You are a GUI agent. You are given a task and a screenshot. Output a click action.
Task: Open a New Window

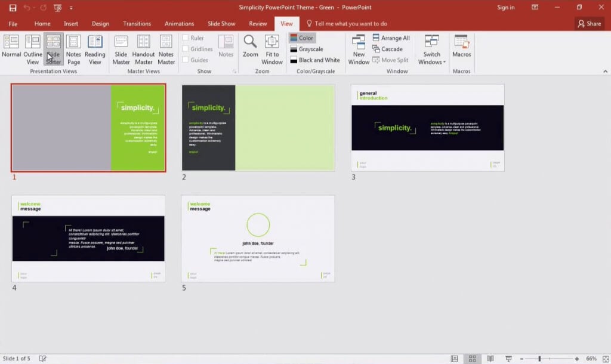pyautogui.click(x=359, y=48)
